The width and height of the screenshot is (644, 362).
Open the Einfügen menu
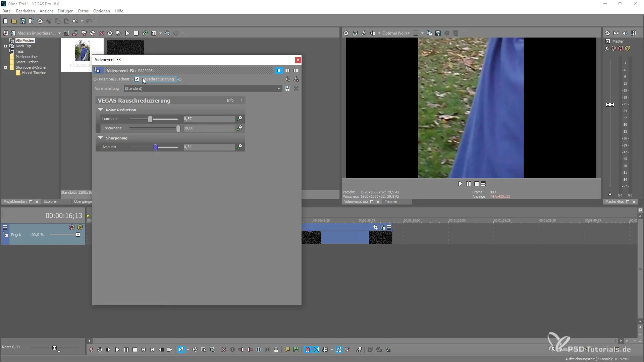(65, 11)
